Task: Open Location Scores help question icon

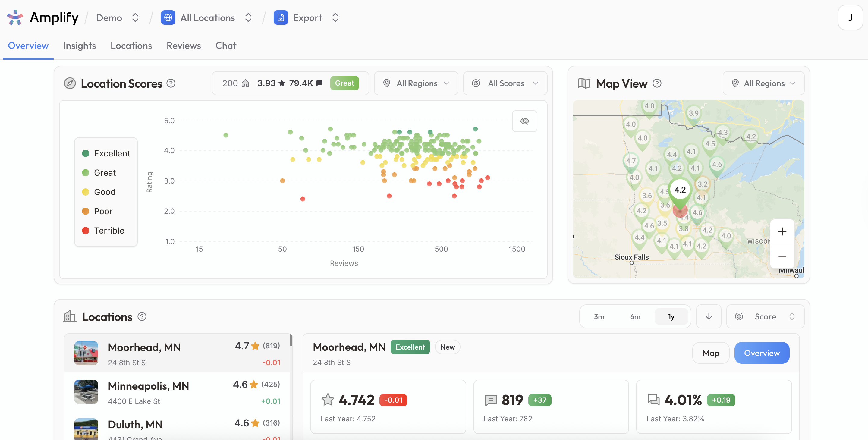Action: (171, 83)
